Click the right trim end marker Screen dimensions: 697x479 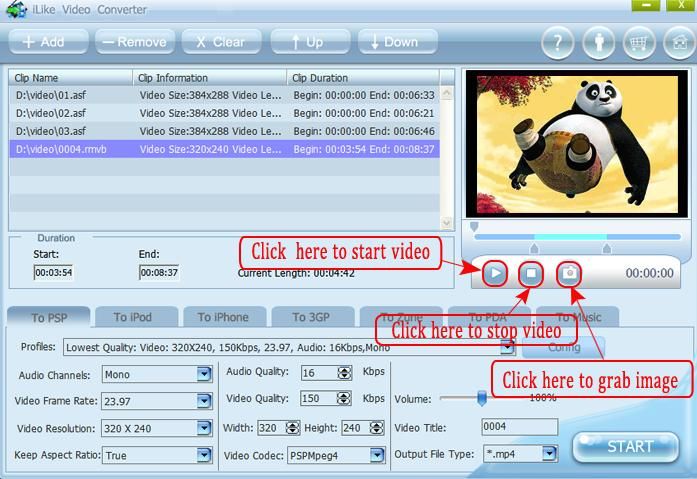click(606, 247)
